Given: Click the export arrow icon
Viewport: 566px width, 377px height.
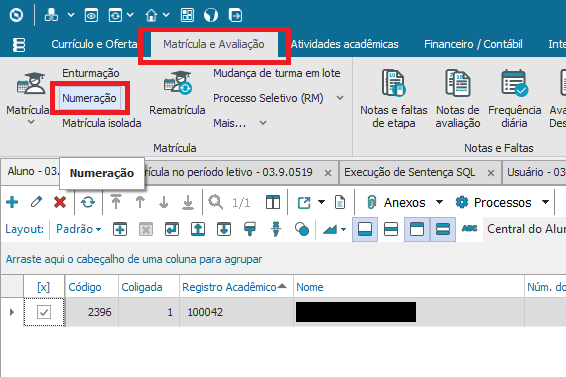Looking at the screenshot, I should pos(304,203).
